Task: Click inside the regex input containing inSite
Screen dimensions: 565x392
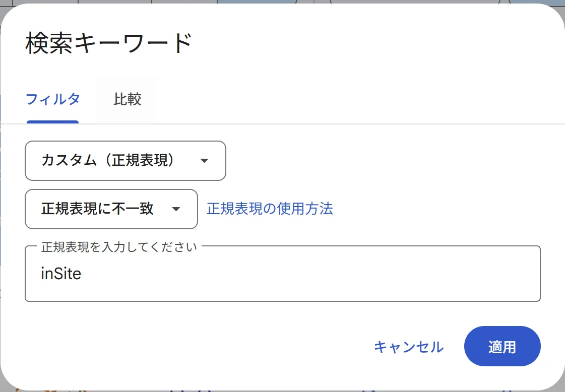Action: point(282,274)
